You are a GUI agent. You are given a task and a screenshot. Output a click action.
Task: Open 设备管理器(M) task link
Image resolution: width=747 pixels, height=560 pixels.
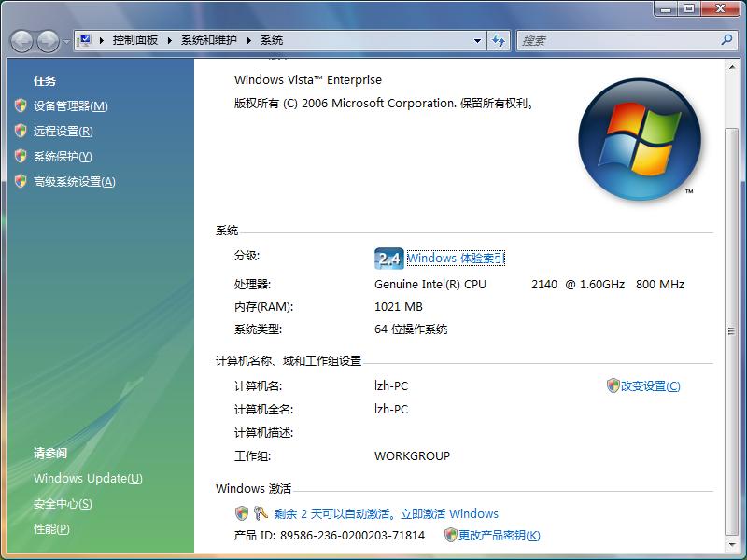[71, 105]
